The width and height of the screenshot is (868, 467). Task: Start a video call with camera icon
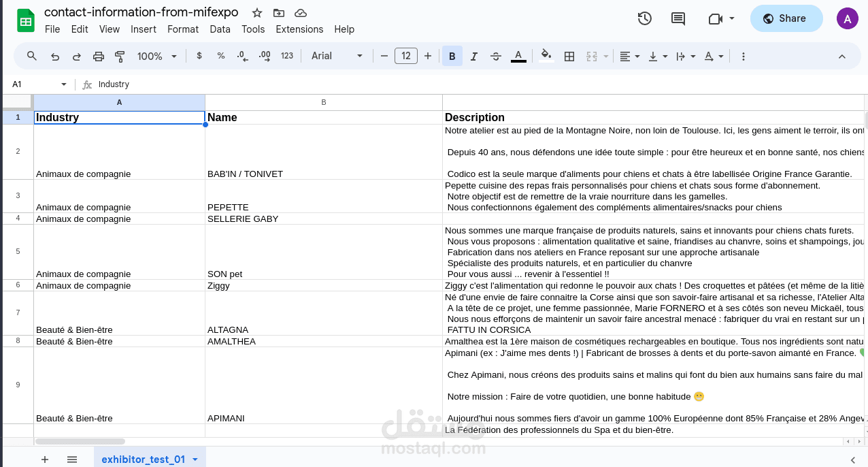click(715, 18)
